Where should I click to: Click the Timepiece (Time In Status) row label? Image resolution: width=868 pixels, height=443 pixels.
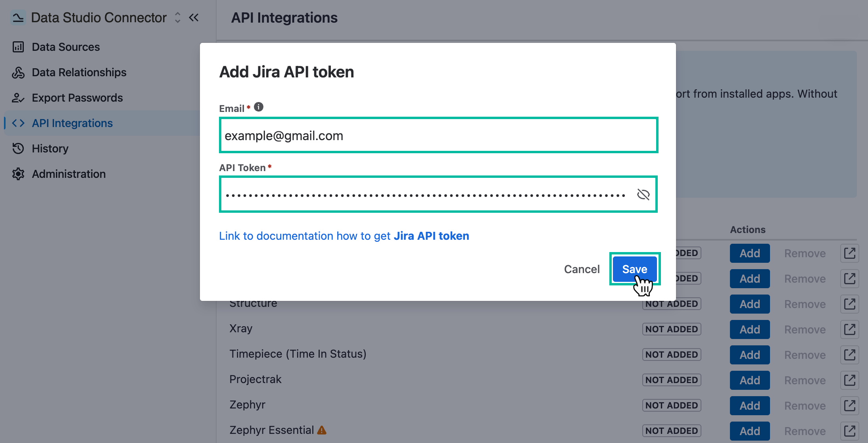[298, 354]
